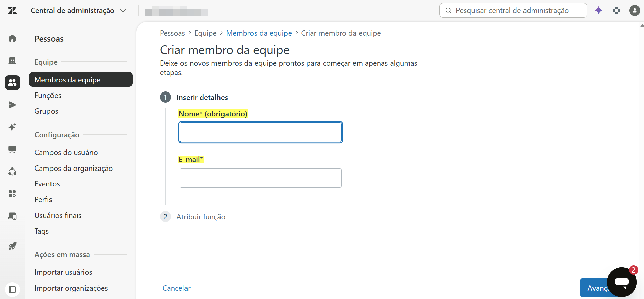Expand step 2 Atribuir função
Screen dimensions: 644x299
point(201,217)
